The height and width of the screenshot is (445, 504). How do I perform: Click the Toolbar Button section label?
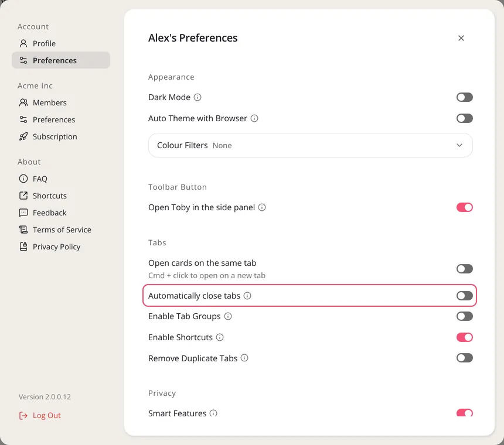click(x=178, y=187)
